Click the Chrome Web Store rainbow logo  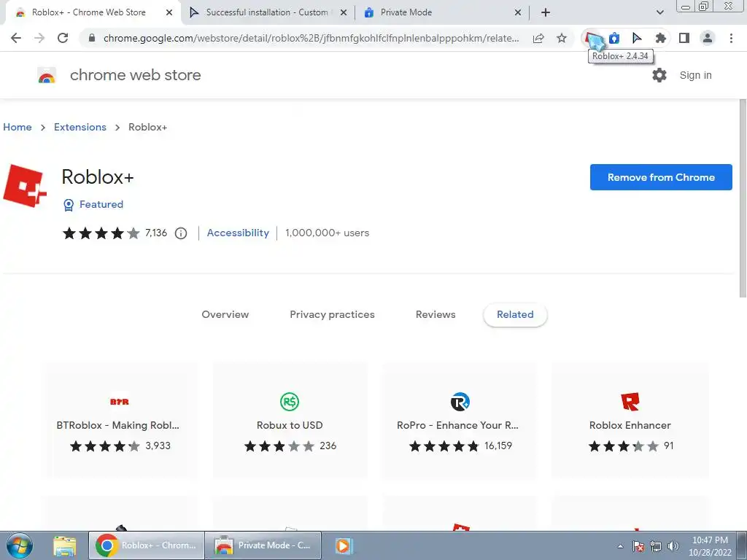point(47,75)
